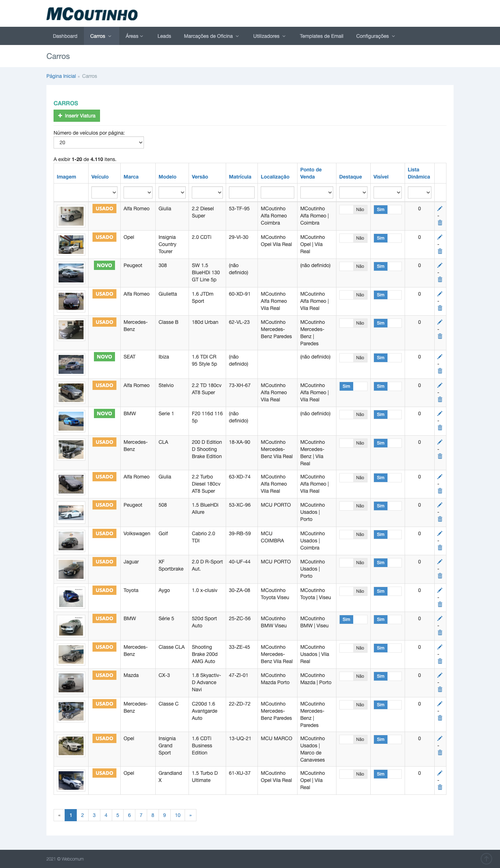Open Templates de Email in navigation
Image resolution: width=500 pixels, height=868 pixels.
coord(321,36)
